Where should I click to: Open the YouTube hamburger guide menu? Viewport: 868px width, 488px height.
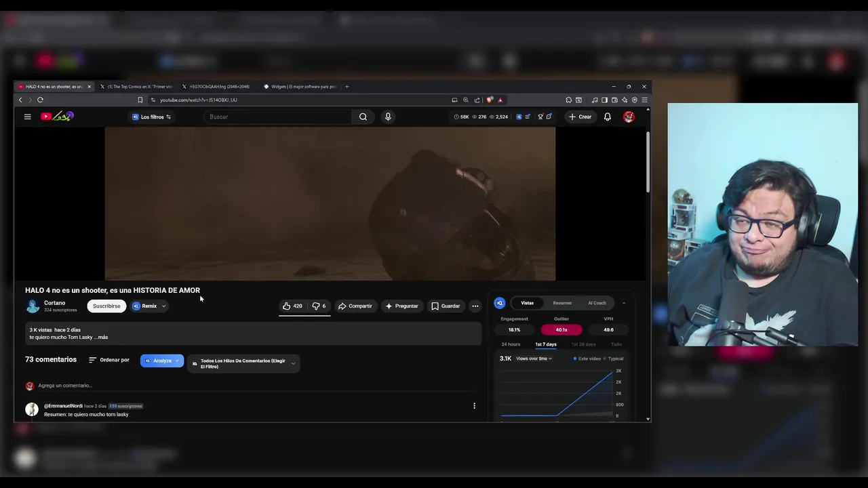coord(28,117)
